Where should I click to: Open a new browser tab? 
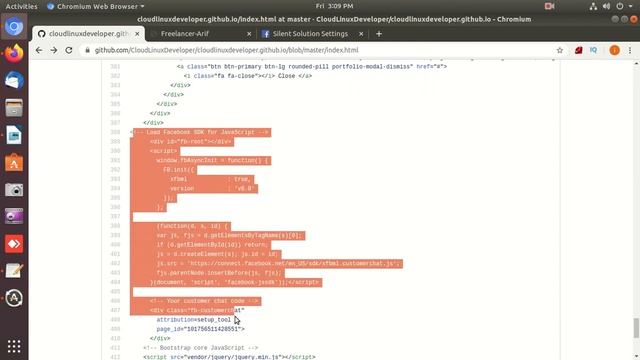379,34
